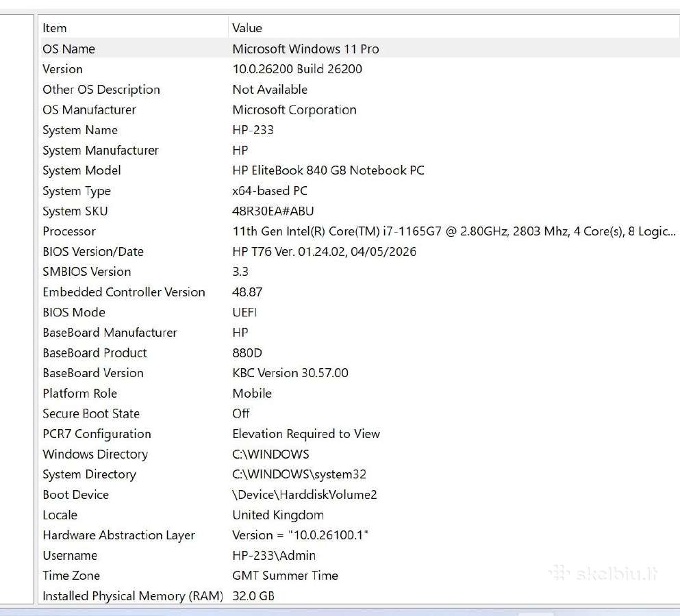Select the PCR7 Configuration row label
The width and height of the screenshot is (680, 616).
97,434
